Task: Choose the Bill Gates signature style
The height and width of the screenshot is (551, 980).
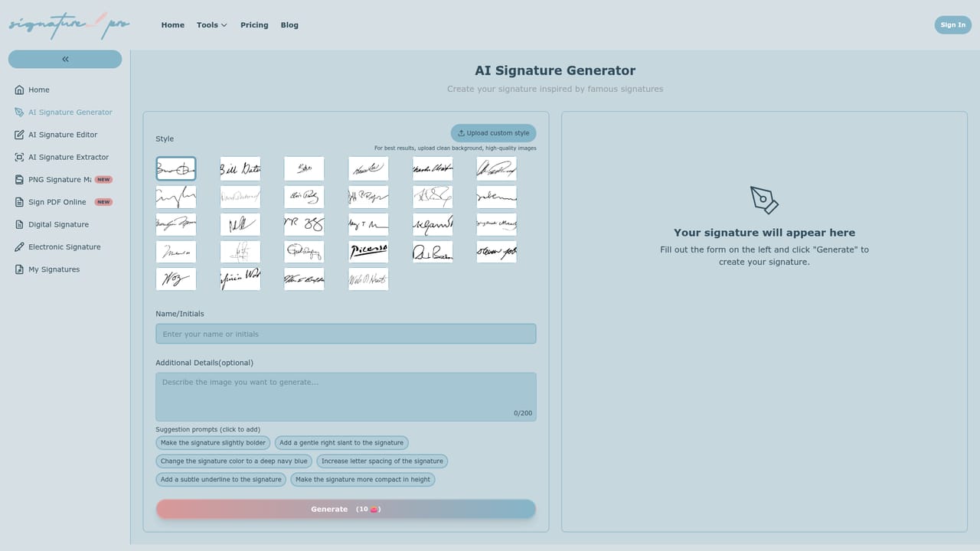Action: tap(240, 168)
